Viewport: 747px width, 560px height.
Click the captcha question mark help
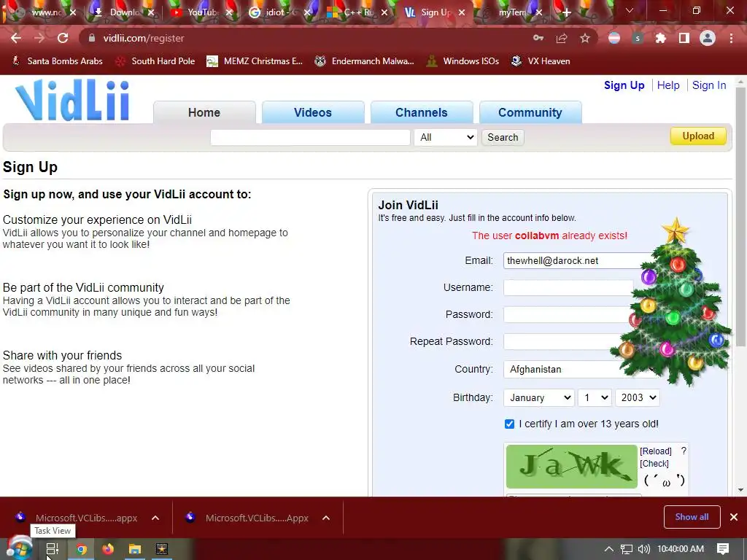(x=684, y=451)
